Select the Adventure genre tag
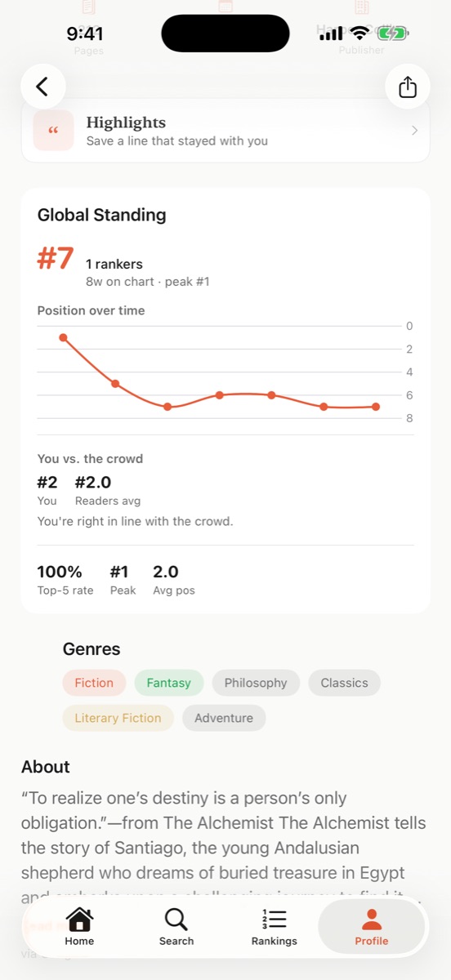Image resolution: width=451 pixels, height=980 pixels. pos(224,718)
